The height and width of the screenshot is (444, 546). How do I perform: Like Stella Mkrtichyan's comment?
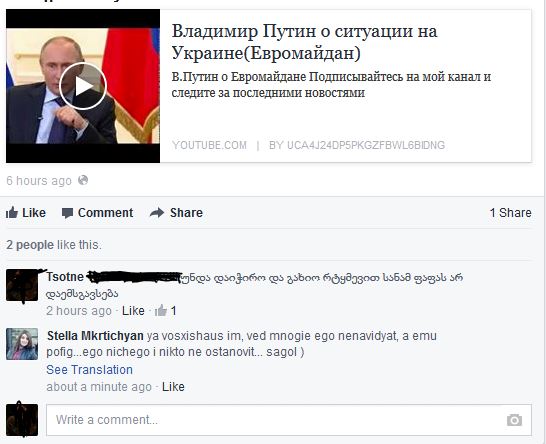pyautogui.click(x=173, y=387)
